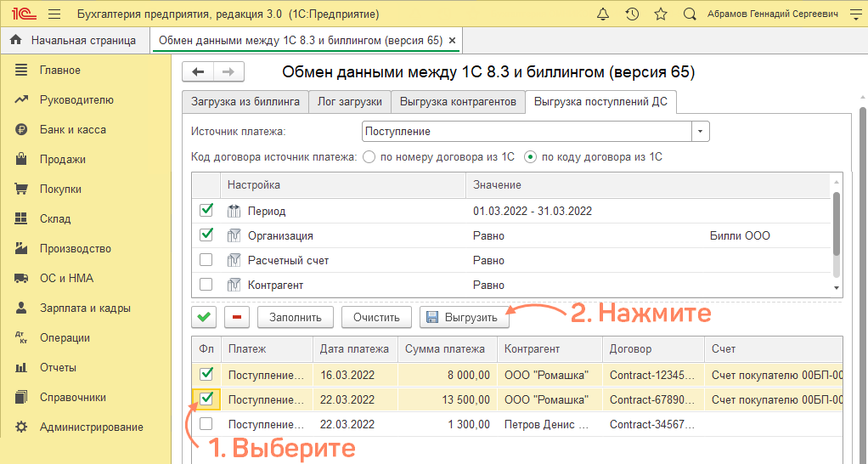Check all rows with green checkmark button
This screenshot has height=464, width=868.
204,317
